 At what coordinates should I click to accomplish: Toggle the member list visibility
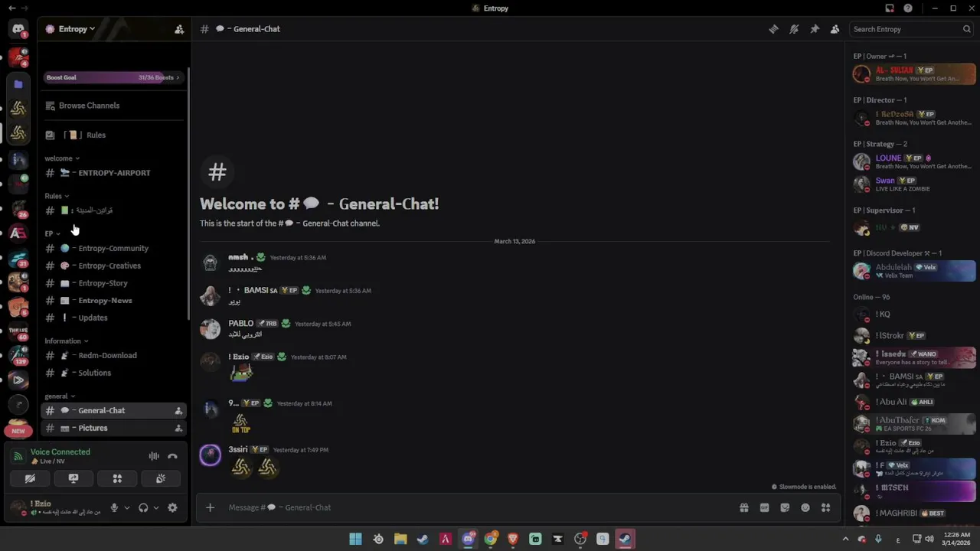tap(835, 29)
